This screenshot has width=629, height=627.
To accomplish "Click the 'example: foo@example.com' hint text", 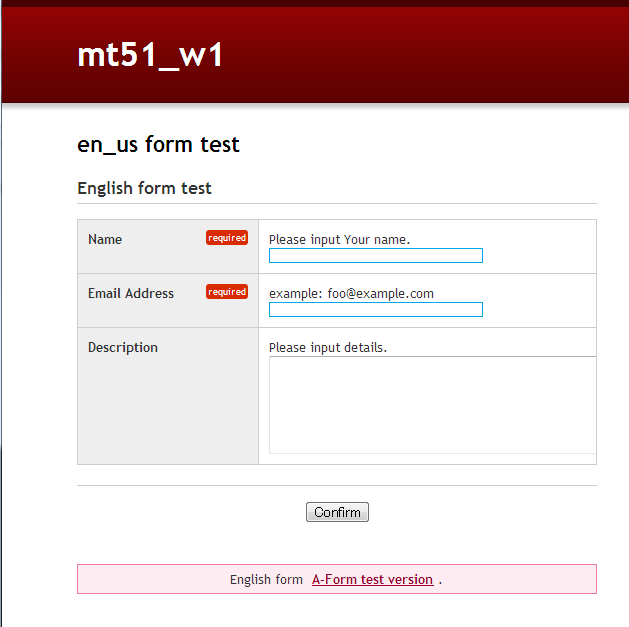I will (x=351, y=294).
